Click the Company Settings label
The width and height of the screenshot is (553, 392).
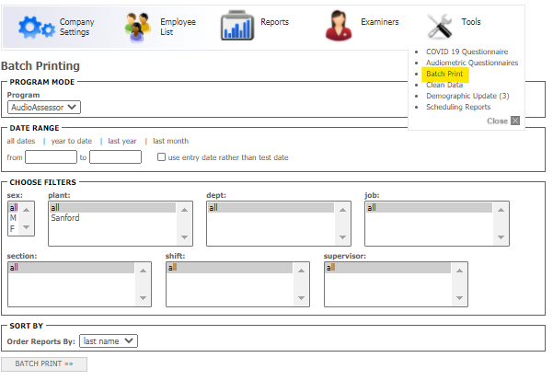click(76, 27)
